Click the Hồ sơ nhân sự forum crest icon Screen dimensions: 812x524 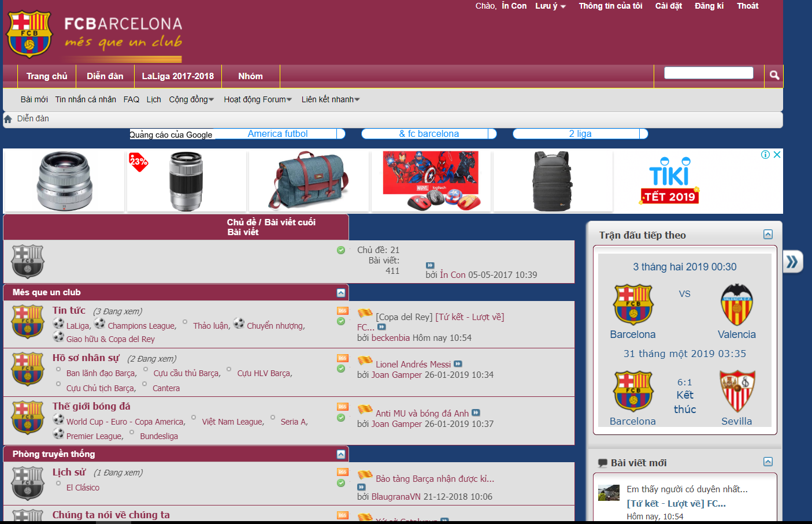tap(28, 369)
